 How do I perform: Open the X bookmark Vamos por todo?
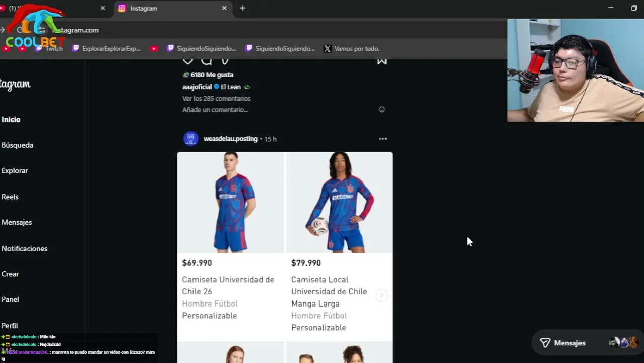[351, 49]
